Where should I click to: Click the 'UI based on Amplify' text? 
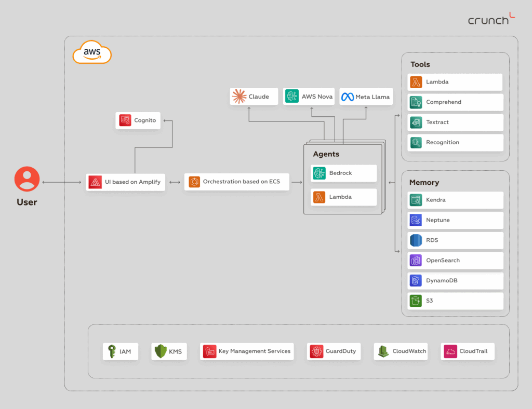(132, 182)
